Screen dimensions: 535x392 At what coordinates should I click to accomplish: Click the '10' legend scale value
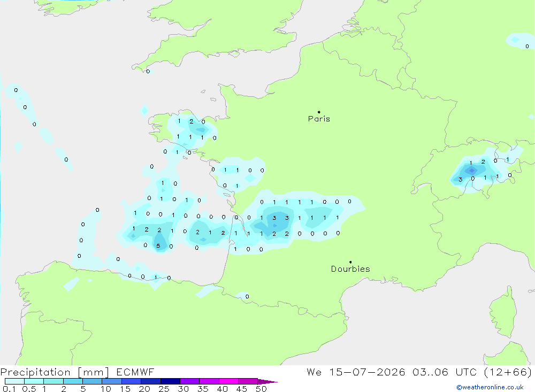pyautogui.click(x=106, y=389)
